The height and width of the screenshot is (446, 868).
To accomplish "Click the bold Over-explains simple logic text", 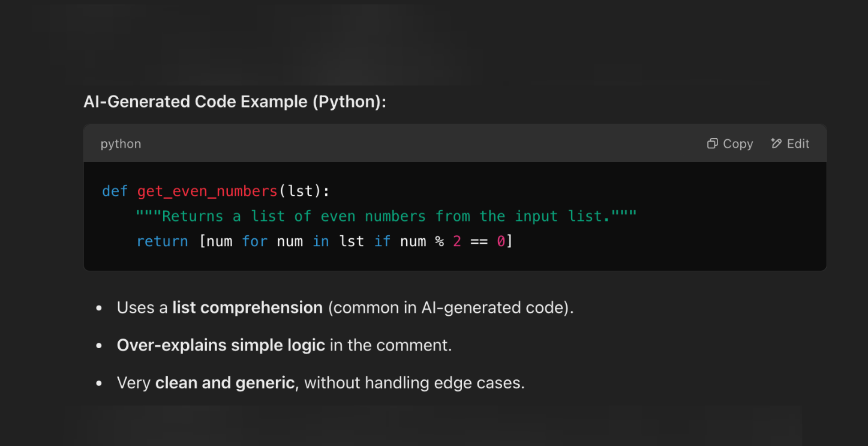I will [x=221, y=345].
